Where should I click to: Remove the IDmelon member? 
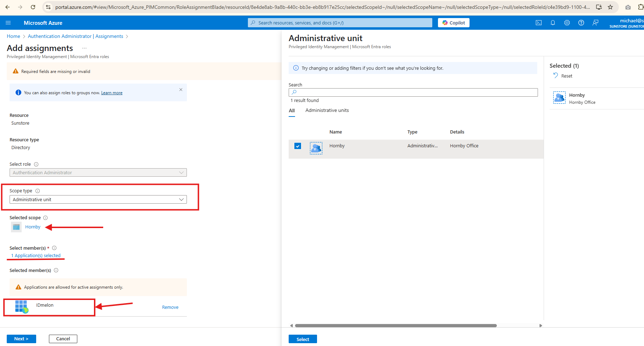(x=170, y=307)
